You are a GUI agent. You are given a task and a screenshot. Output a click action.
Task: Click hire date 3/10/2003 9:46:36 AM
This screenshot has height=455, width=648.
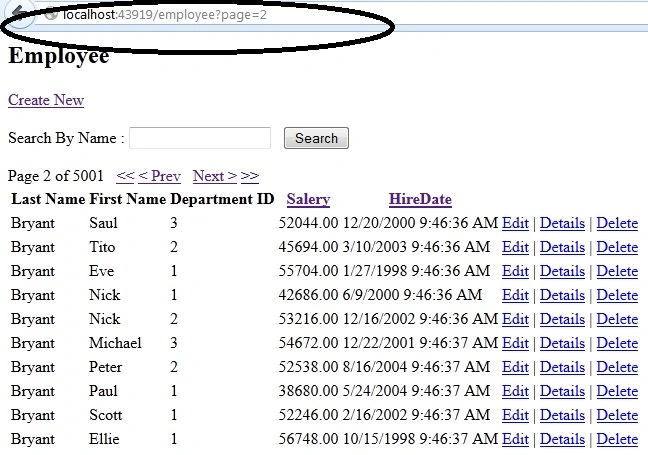[x=417, y=247]
